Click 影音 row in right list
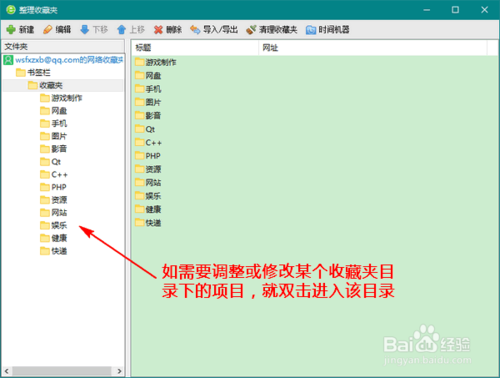The image size is (500, 378). tap(148, 116)
